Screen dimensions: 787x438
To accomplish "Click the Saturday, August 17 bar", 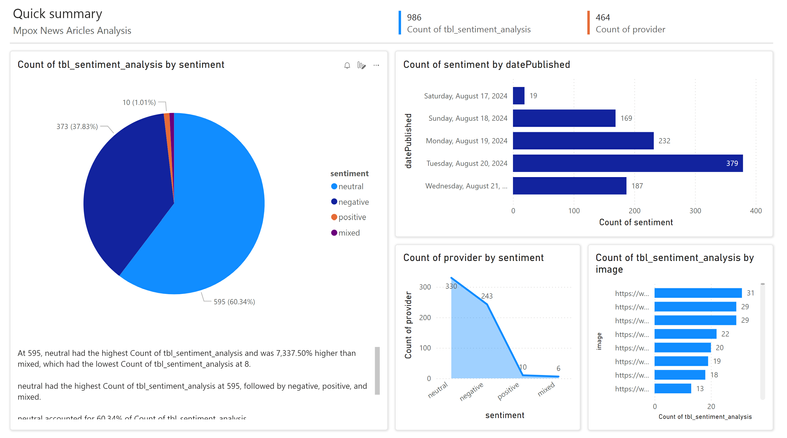I will (x=518, y=96).
